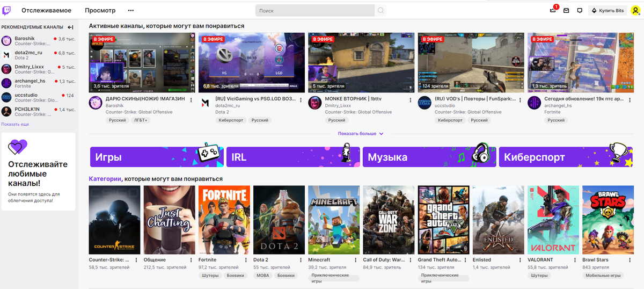Viewport: 644px width, 289px height.
Task: Click MOBA tag under Dota 2 category
Action: point(263,276)
